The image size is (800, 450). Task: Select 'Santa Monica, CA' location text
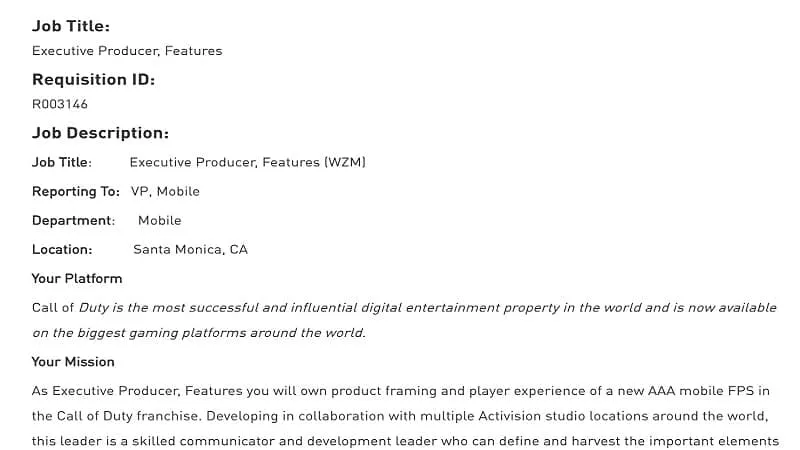tap(190, 249)
